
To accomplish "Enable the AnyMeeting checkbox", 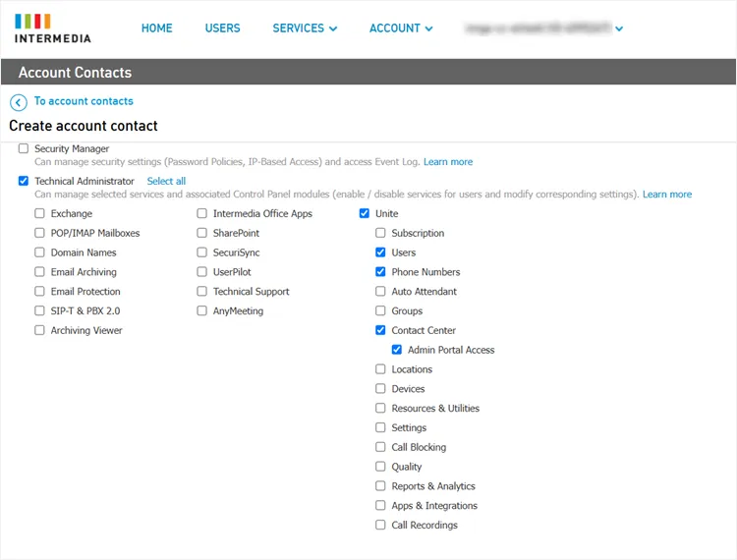I will coord(201,310).
